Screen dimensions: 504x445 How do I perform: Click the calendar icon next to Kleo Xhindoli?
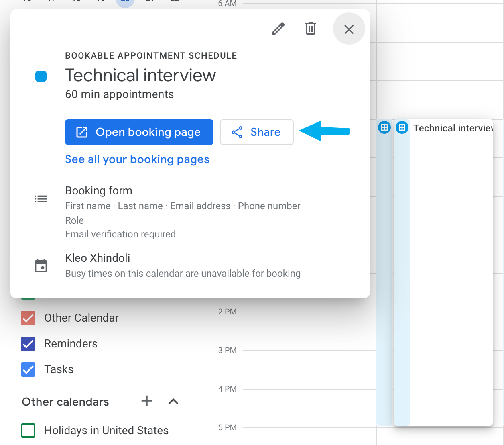pos(41,265)
